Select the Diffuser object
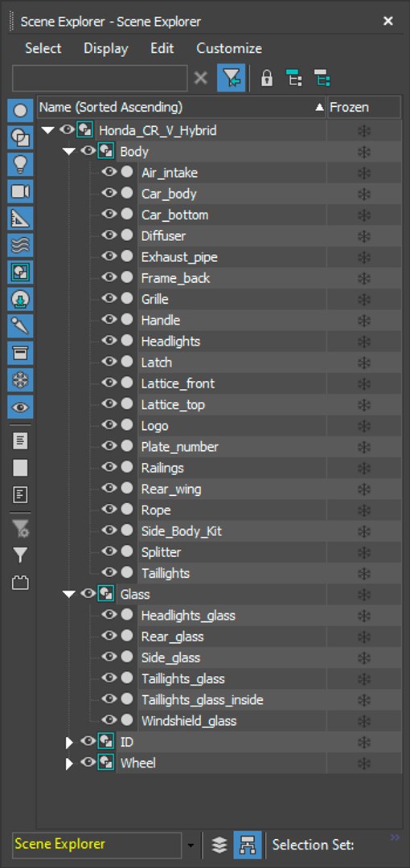The height and width of the screenshot is (868, 410). click(x=163, y=235)
